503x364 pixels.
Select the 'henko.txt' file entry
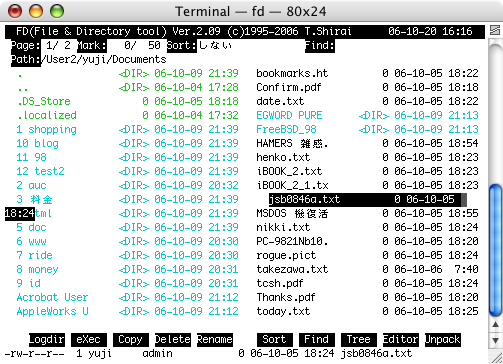(367, 157)
